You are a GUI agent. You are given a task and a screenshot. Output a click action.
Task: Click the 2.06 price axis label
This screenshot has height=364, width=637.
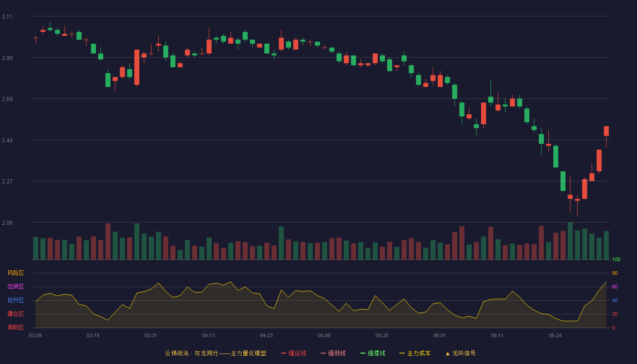pos(7,223)
